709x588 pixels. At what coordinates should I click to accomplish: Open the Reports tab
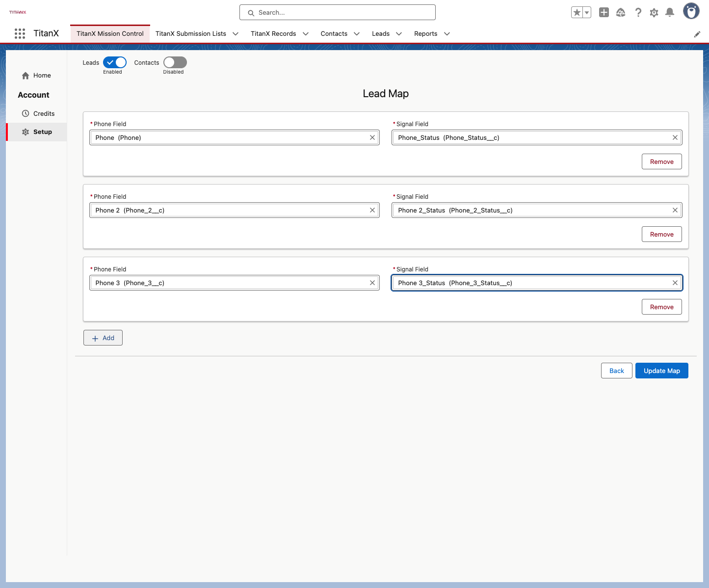(x=425, y=34)
